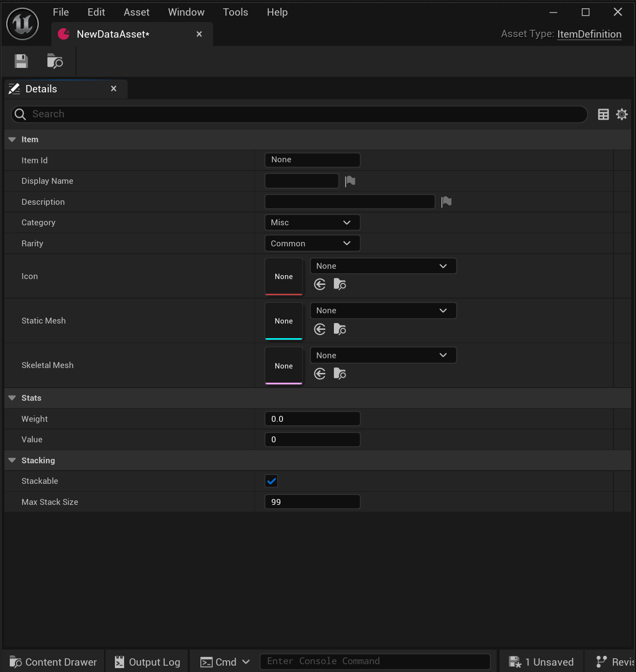The image size is (636, 672).
Task: Save the asset with floppy disk icon
Action: (x=21, y=61)
